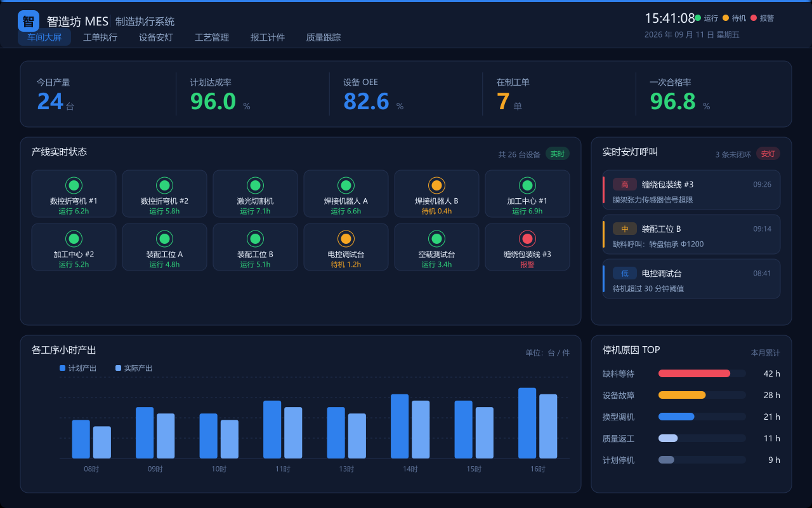Click the 焊接机器人 A running indicator
Screen dimensions: 812x508
point(346,185)
